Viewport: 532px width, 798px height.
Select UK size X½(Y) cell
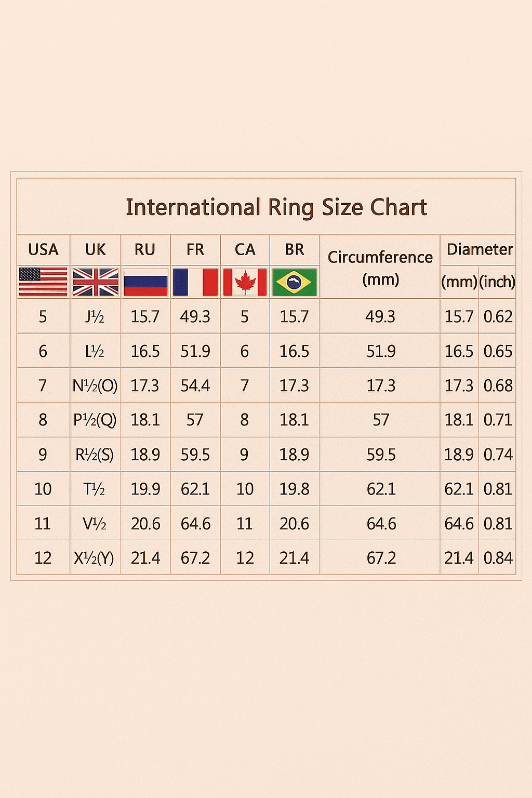coord(94,558)
